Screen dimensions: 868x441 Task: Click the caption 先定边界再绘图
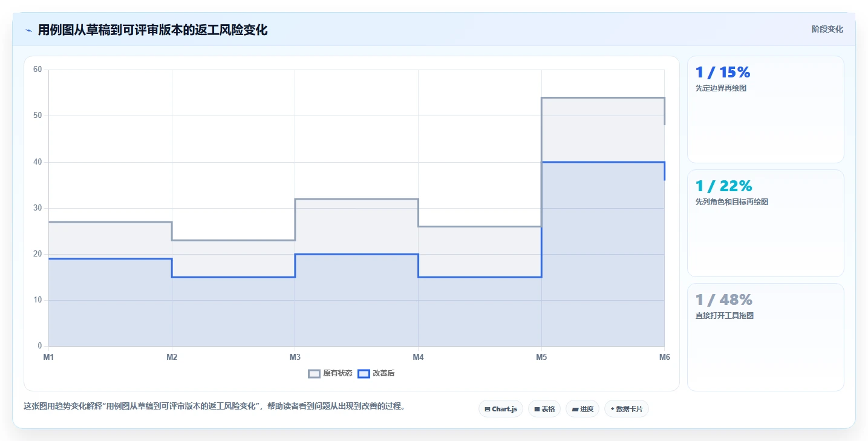(x=721, y=88)
